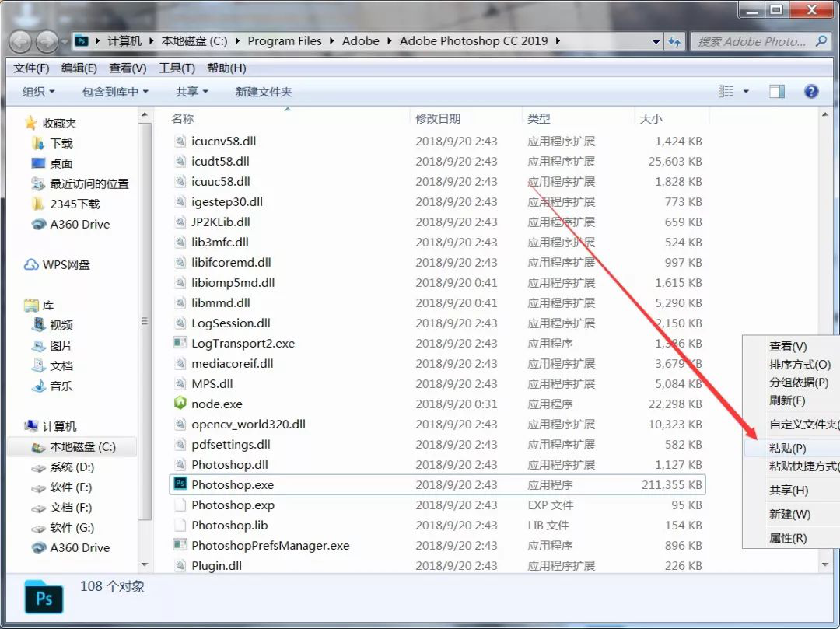Click the Photoshop.exe Ps icon
Viewport: 840px width, 629px height.
(x=180, y=484)
